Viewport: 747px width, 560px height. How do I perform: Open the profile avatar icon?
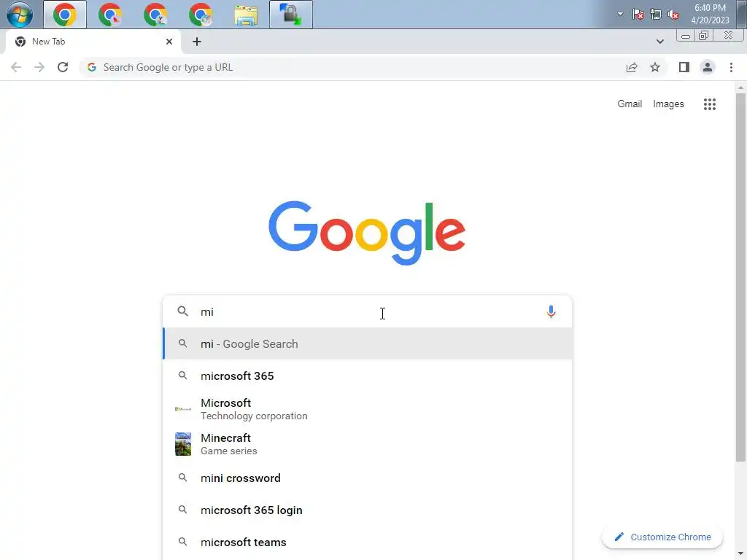[708, 67]
